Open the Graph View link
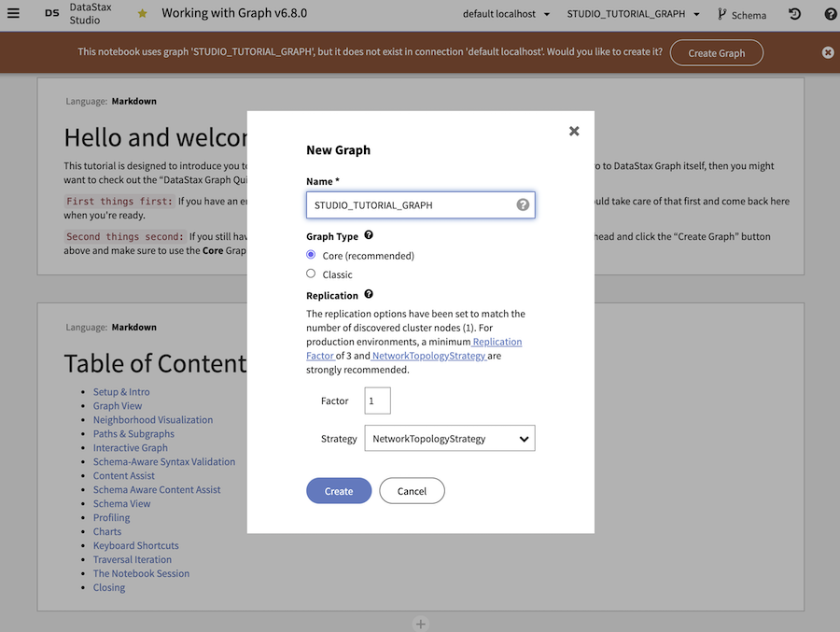 coord(118,406)
